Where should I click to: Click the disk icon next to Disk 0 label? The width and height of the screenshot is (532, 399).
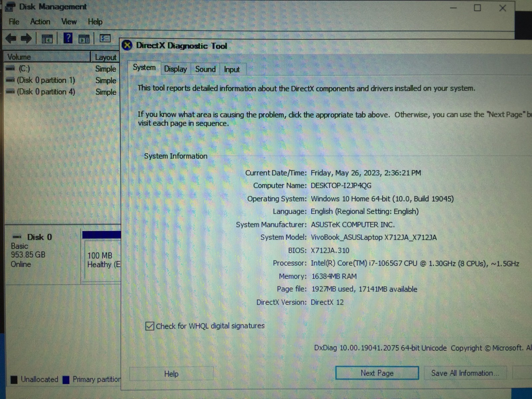tap(17, 237)
